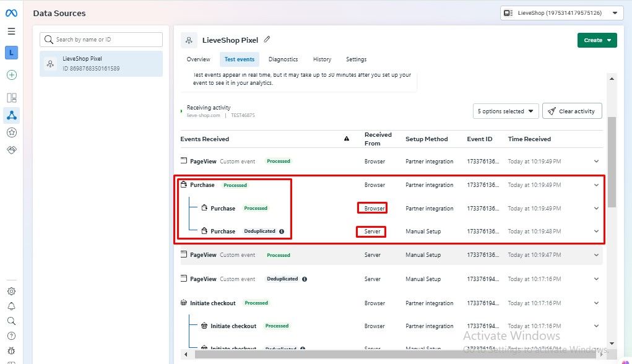This screenshot has height=364, width=632.
Task: Open the overview dashboard sidebar icon
Action: [12, 98]
